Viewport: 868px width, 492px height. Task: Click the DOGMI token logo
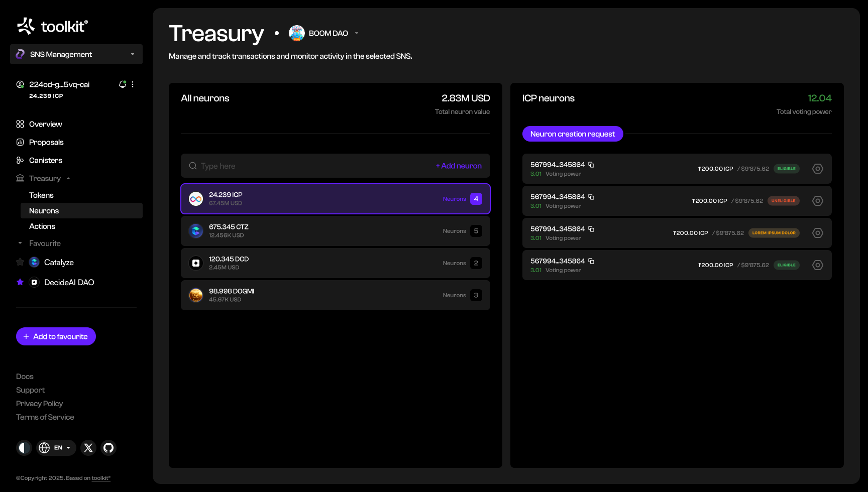click(x=196, y=295)
